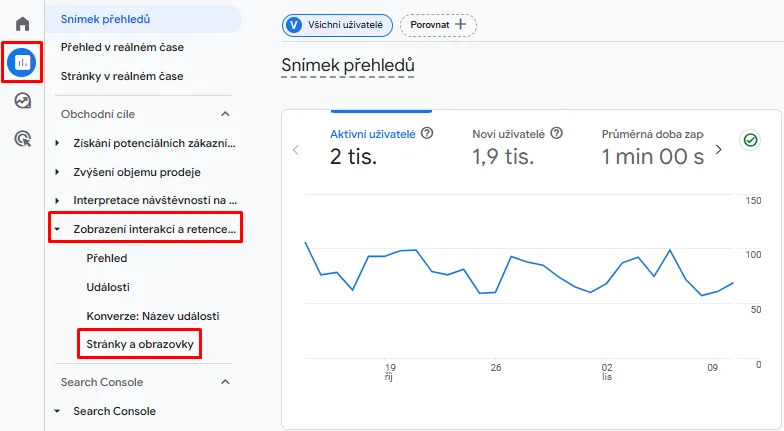This screenshot has height=431, width=784.
Task: Click the 50 label on the chart's vertical axis
Action: pos(756,310)
